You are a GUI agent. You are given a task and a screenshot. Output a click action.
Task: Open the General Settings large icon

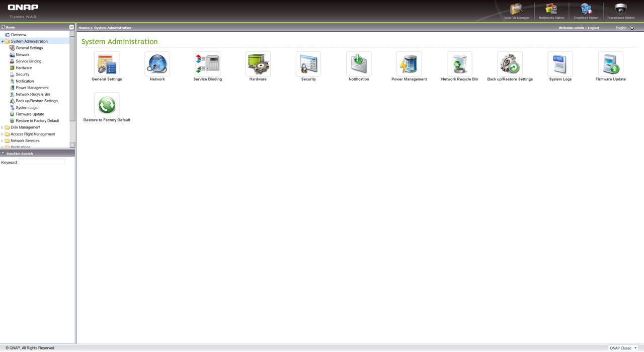[x=107, y=64]
